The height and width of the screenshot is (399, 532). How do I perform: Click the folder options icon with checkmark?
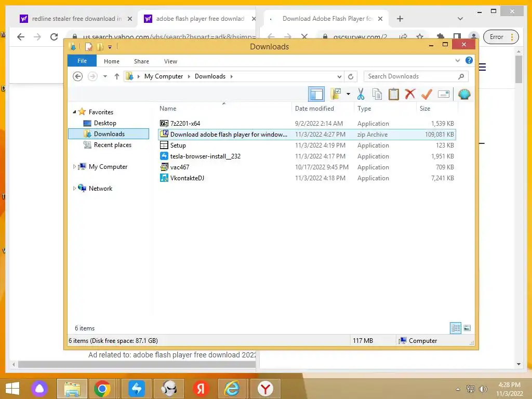[336, 94]
